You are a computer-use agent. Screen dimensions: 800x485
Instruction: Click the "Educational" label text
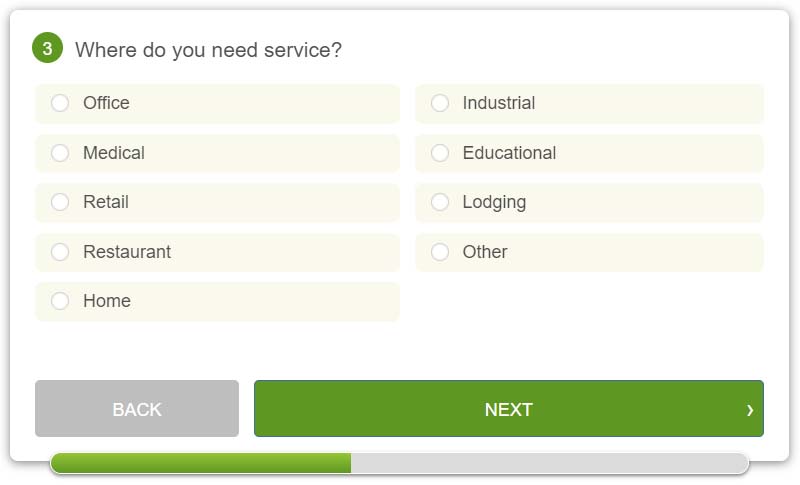click(x=509, y=153)
